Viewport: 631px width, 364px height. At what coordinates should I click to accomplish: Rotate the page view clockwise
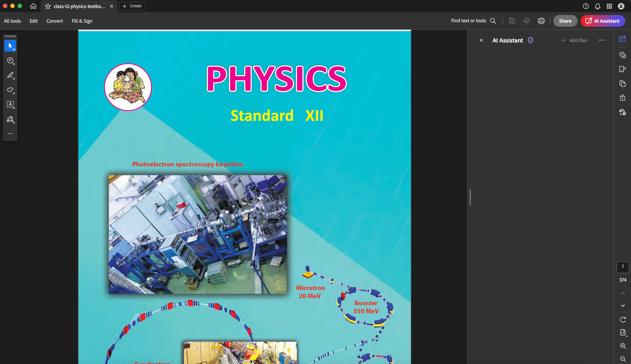point(623,320)
